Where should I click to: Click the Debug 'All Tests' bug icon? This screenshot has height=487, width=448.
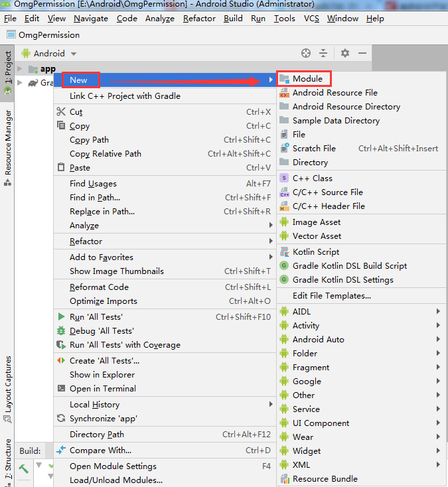(61, 330)
